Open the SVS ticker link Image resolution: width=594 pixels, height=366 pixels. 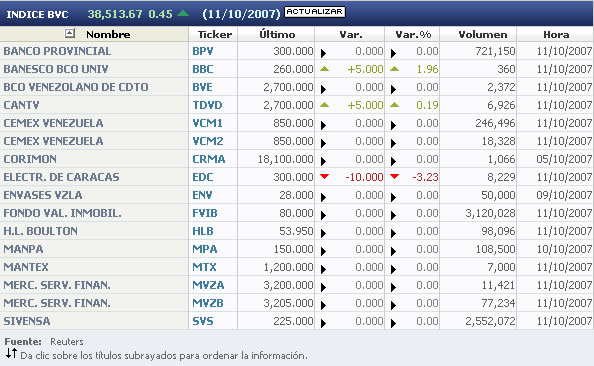(203, 321)
